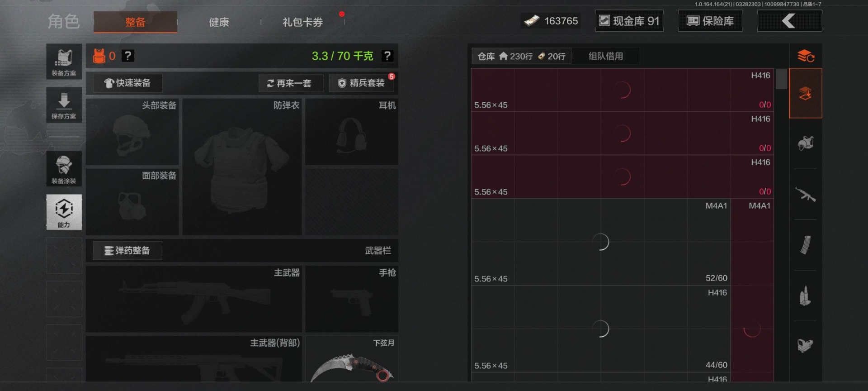The height and width of the screenshot is (391, 868).
Task: Open 精兵套装 with notification badge
Action: (x=362, y=83)
